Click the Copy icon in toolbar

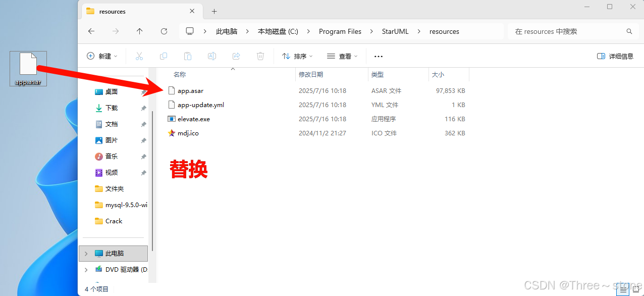click(164, 56)
